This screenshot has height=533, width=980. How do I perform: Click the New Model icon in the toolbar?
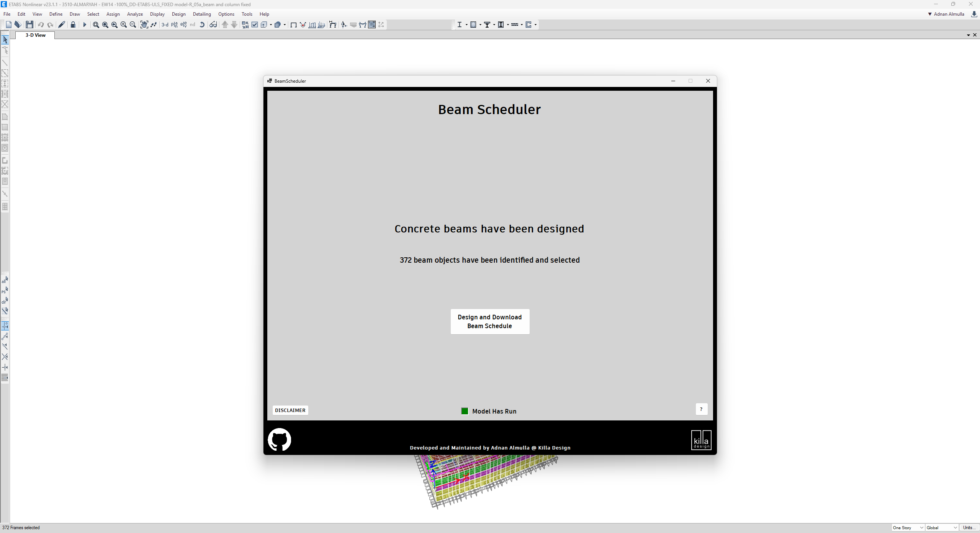click(x=9, y=25)
